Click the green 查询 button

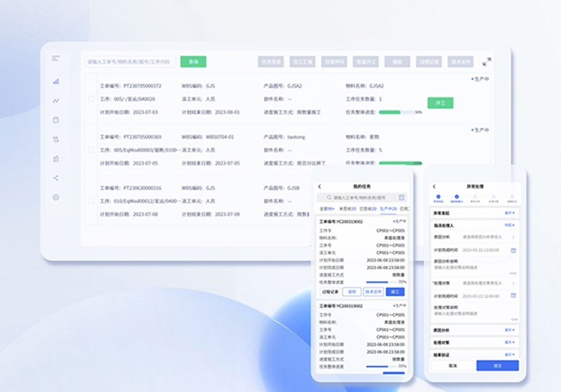tap(193, 62)
